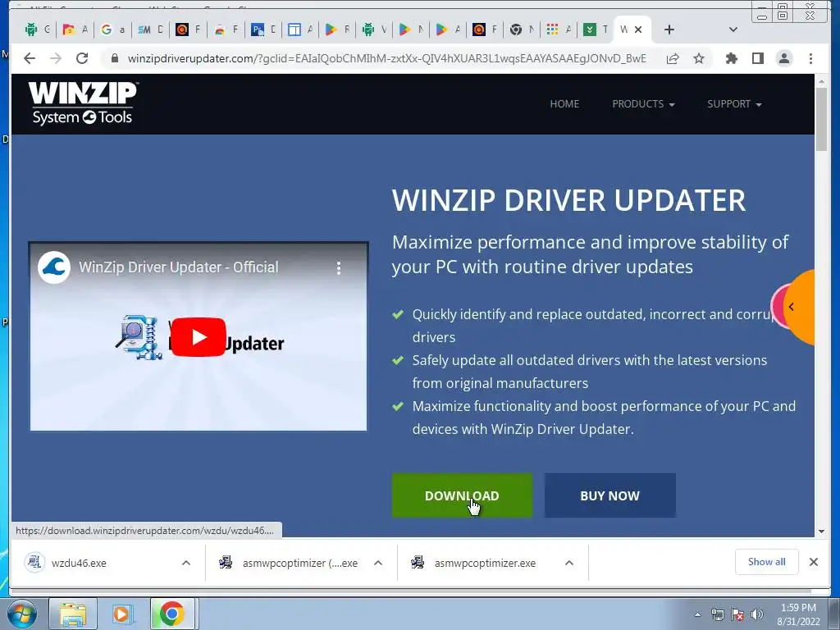
Task: Click Show all downloads
Action: 767,561
